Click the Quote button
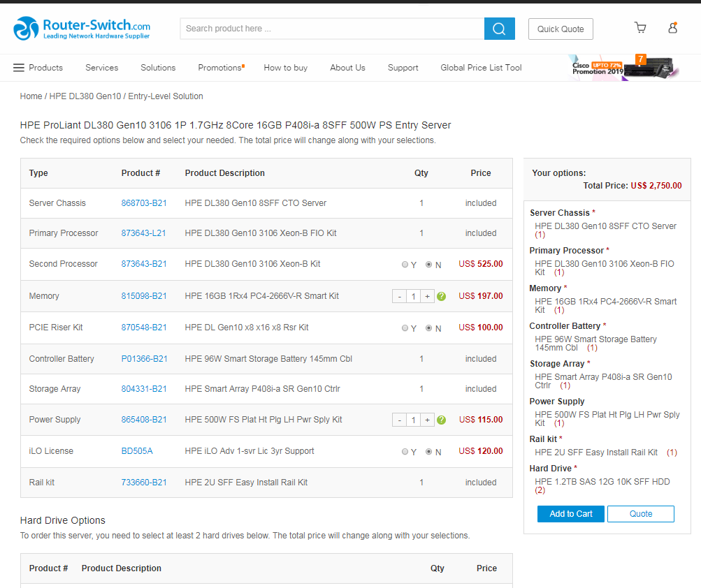This screenshot has height=588, width=701. [641, 514]
